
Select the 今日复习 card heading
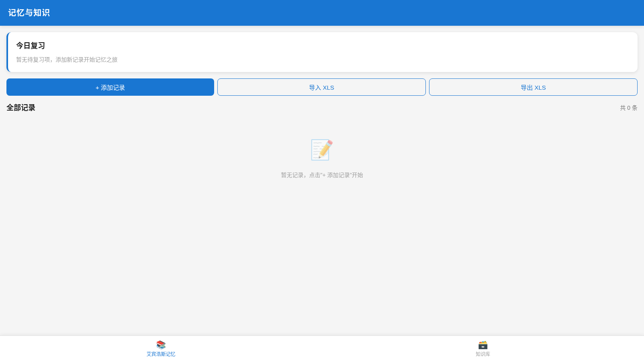click(31, 46)
